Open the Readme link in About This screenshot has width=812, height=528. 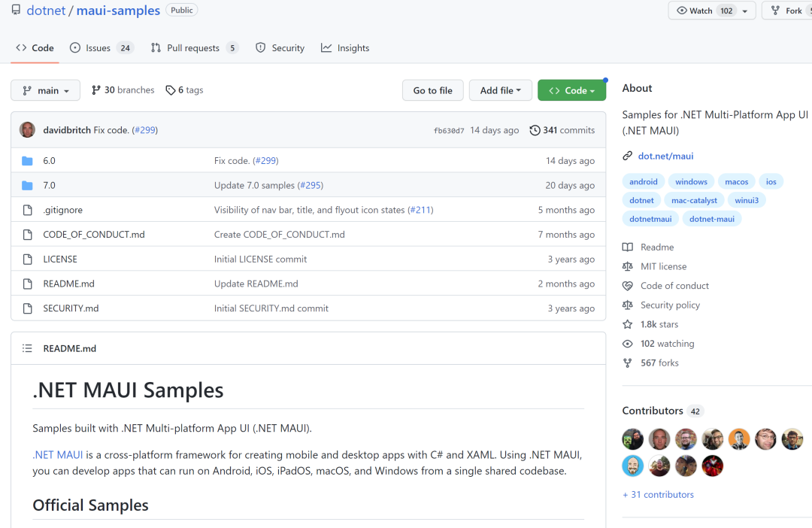click(x=656, y=247)
